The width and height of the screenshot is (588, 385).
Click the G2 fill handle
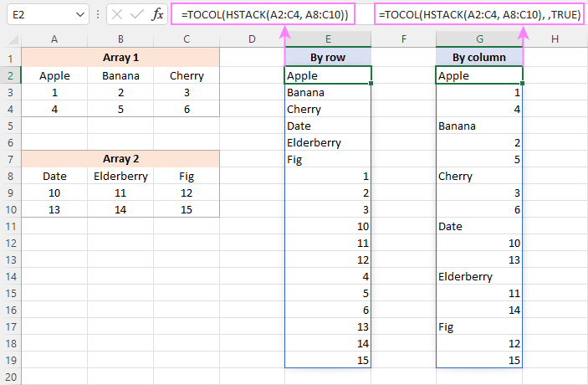[523, 84]
